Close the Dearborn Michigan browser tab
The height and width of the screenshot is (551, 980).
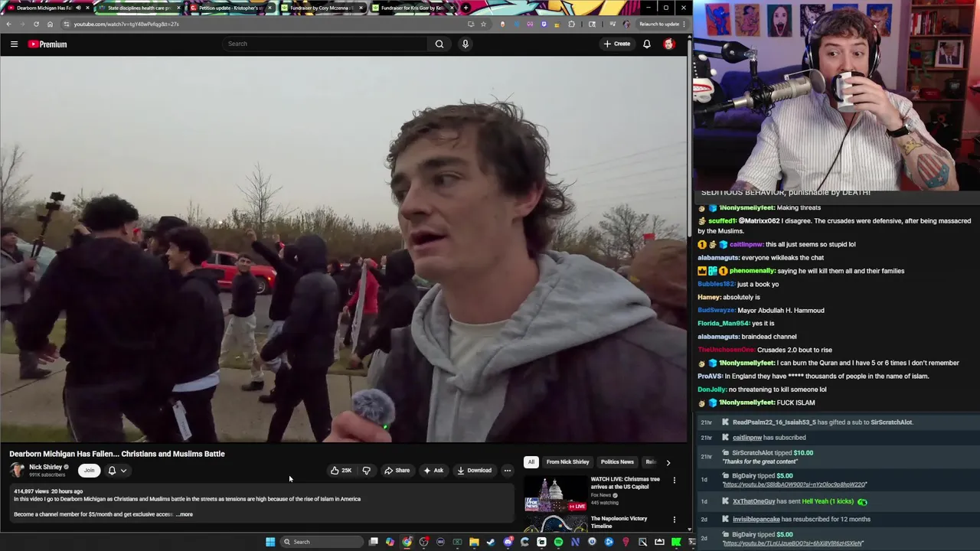(x=87, y=8)
